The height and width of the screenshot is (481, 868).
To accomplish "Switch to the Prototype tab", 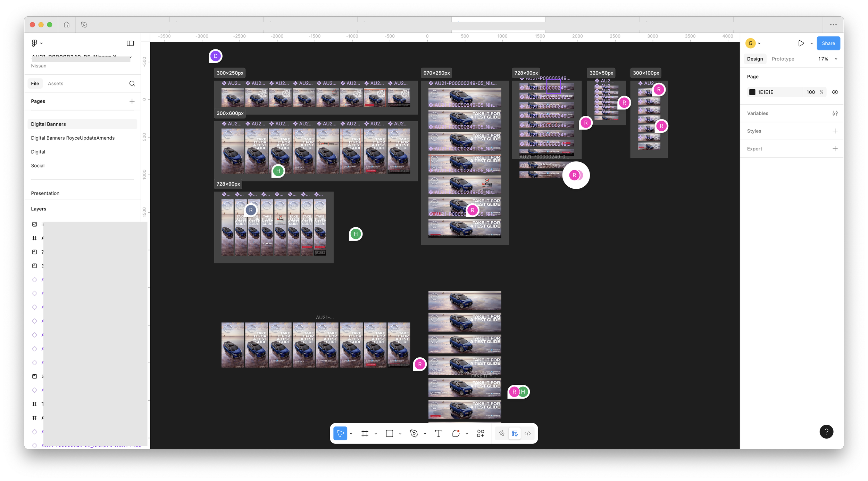I will tap(783, 59).
